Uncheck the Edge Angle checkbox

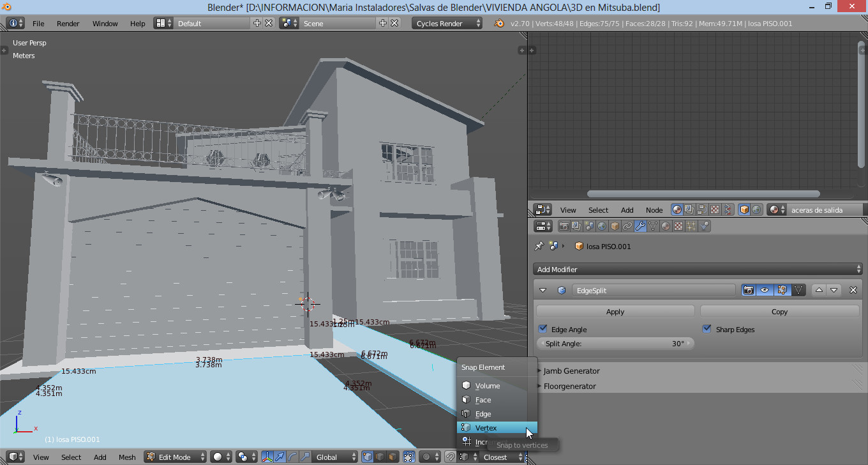[543, 329]
